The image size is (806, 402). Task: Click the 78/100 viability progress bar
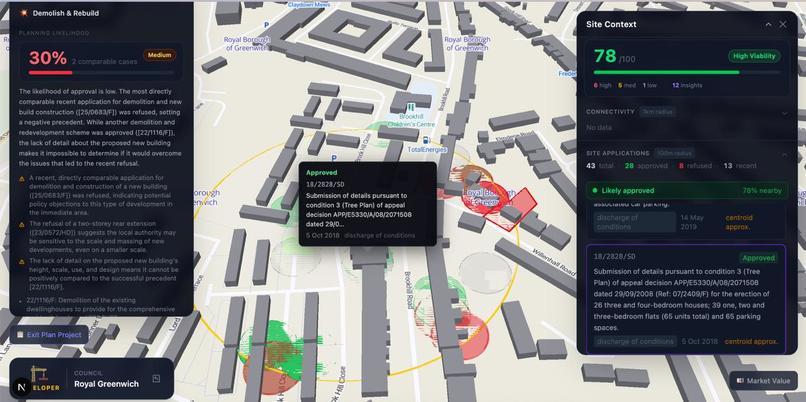687,72
